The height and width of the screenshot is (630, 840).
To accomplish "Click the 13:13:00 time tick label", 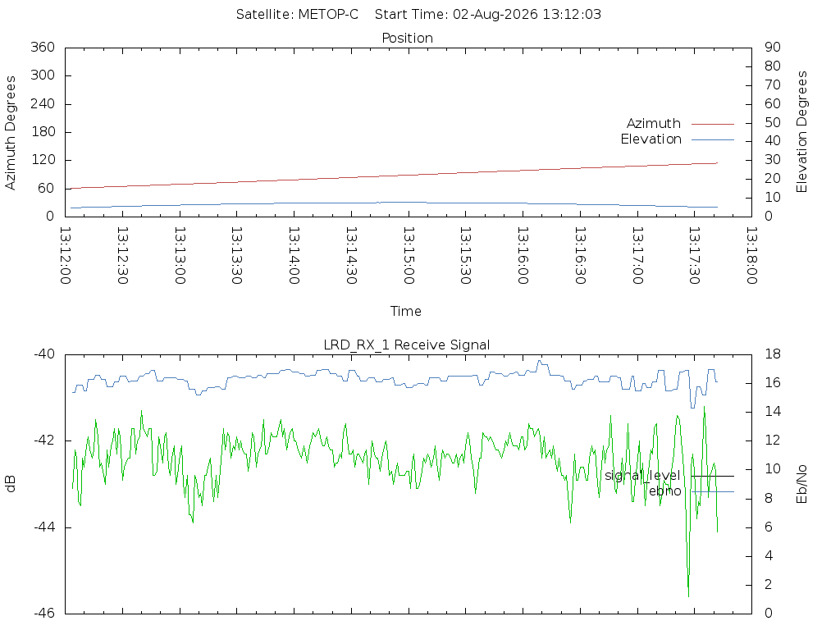I will [180, 256].
